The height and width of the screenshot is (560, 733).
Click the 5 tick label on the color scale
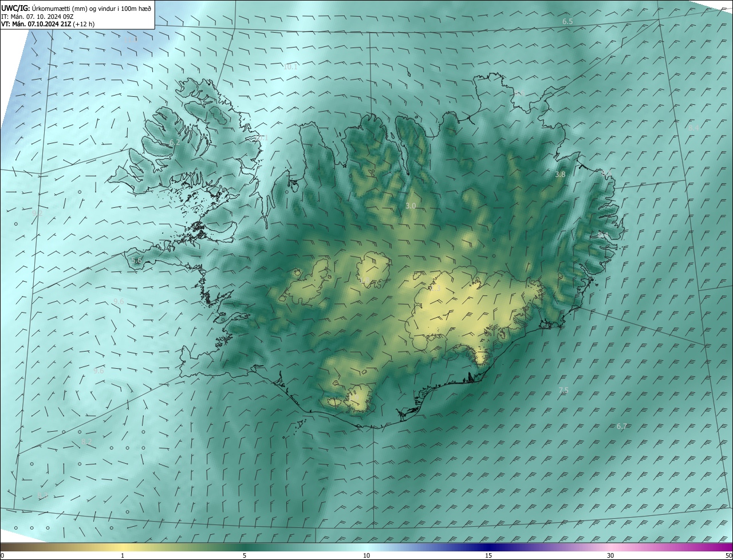(x=245, y=555)
